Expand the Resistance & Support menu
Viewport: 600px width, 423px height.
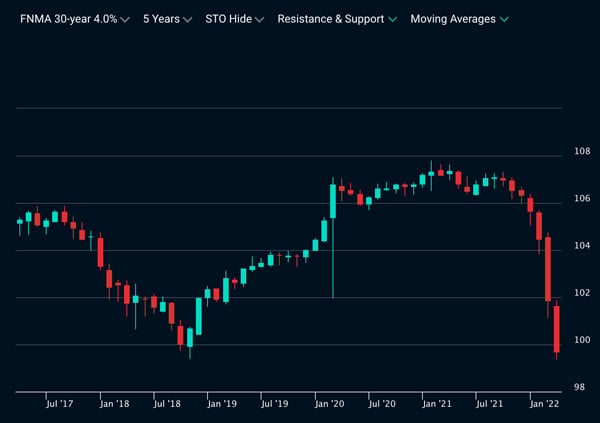(337, 19)
